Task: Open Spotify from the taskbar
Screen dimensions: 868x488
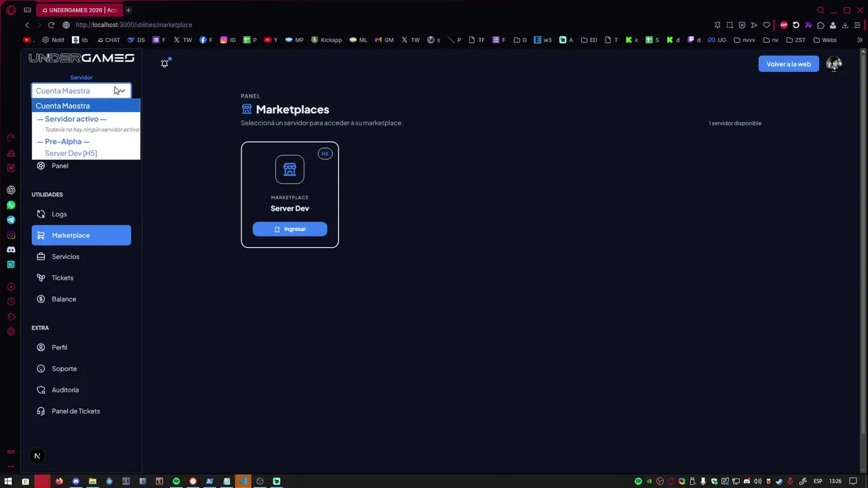Action: click(x=176, y=481)
